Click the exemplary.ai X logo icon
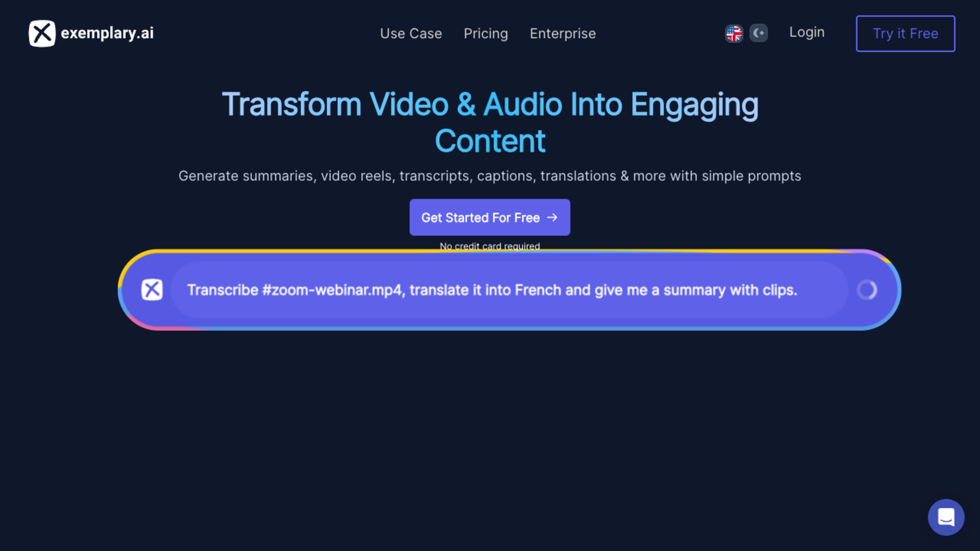 pos(42,33)
